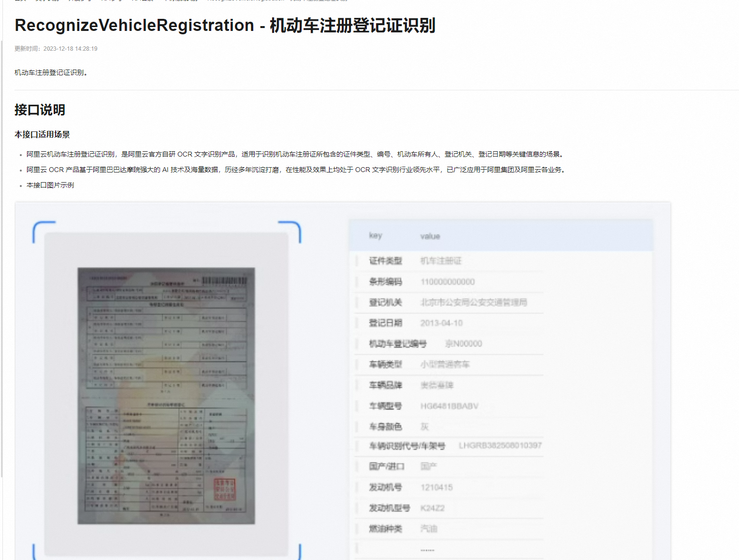Click the 2013-04-10 date value
Image resolution: width=739 pixels, height=560 pixels.
[x=441, y=323]
